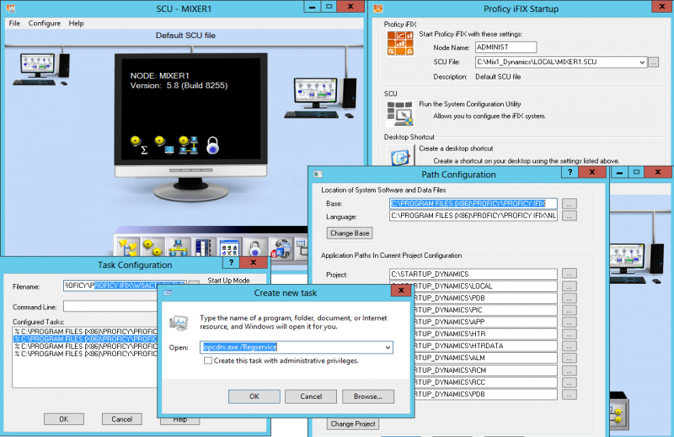Click the Base path field
The height and width of the screenshot is (437, 674).
(x=473, y=204)
